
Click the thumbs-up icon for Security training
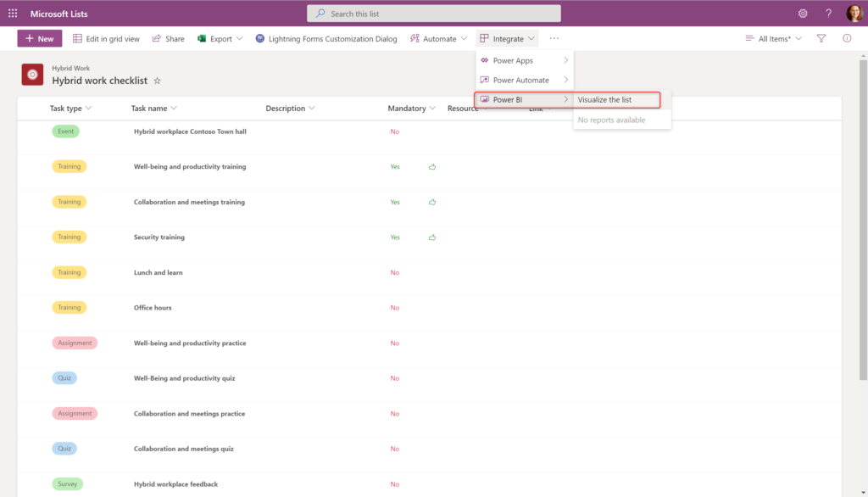(432, 237)
